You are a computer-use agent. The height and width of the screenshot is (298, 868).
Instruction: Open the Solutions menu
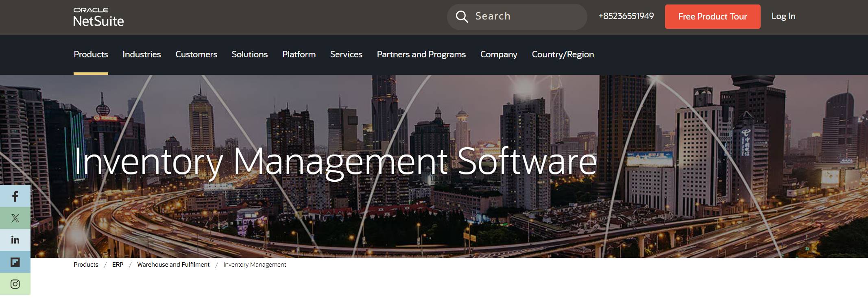[x=250, y=54]
